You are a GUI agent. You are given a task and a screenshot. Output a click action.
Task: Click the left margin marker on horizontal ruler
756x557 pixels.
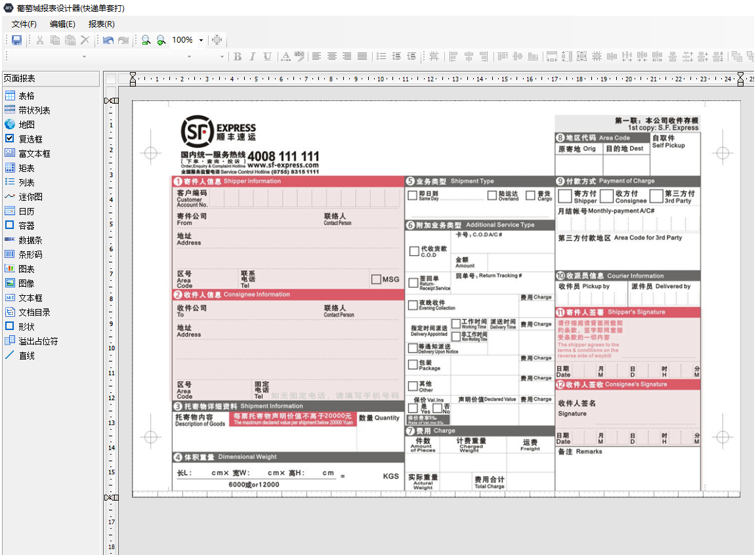coord(133,79)
